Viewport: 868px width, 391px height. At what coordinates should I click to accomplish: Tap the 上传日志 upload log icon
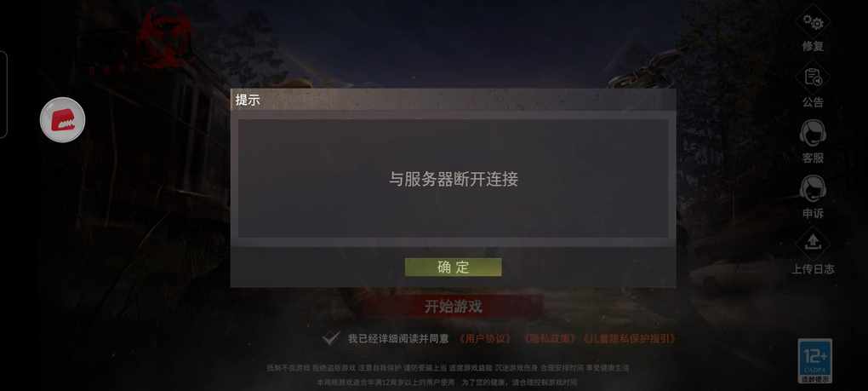pyautogui.click(x=813, y=244)
